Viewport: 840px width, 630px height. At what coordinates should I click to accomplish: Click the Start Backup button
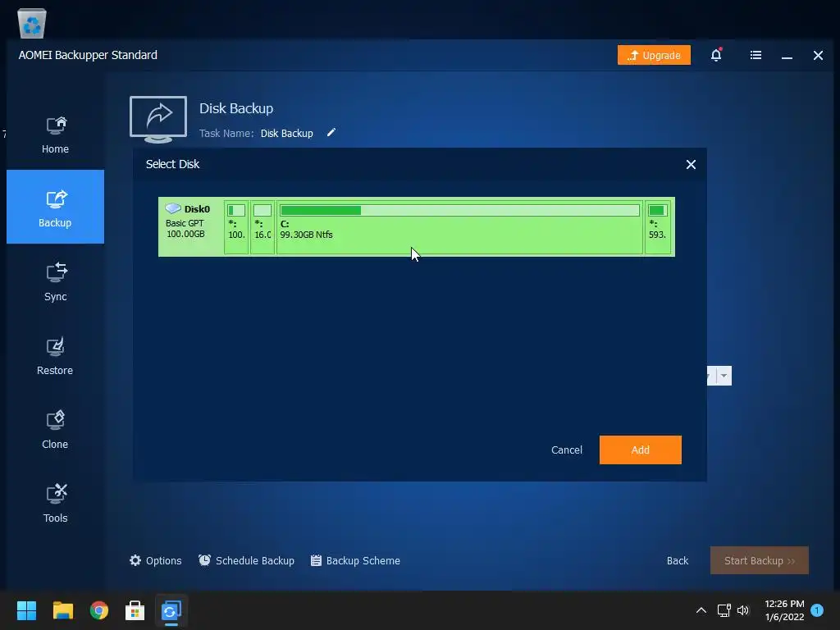(759, 560)
